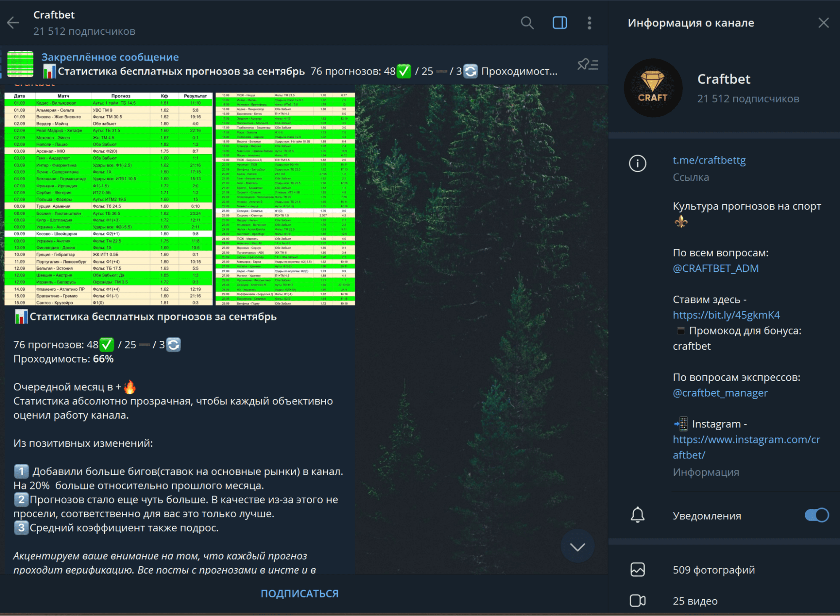Open the @CRAFTBET_ADM contact
The height and width of the screenshot is (616, 840).
click(716, 268)
